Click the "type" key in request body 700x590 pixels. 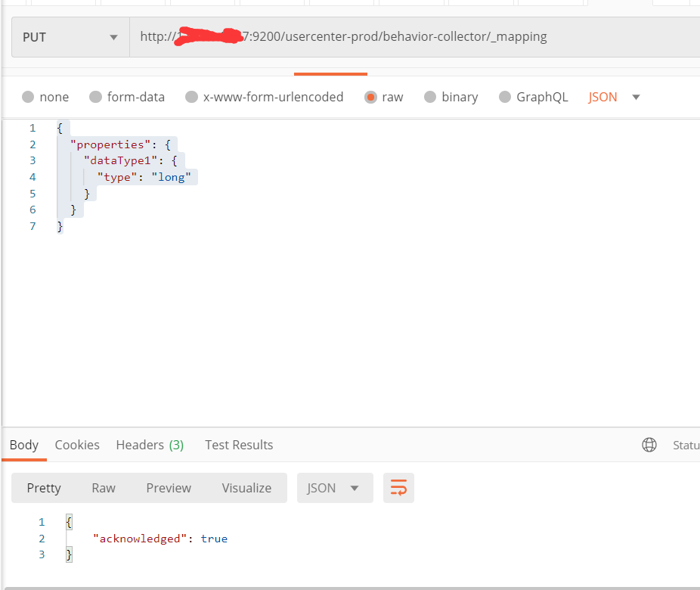pos(117,177)
